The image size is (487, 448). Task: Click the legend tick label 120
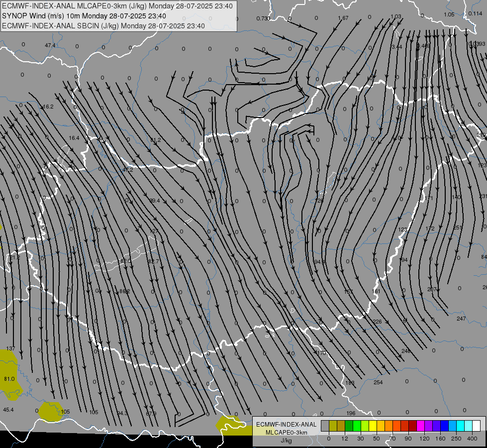click(x=424, y=439)
